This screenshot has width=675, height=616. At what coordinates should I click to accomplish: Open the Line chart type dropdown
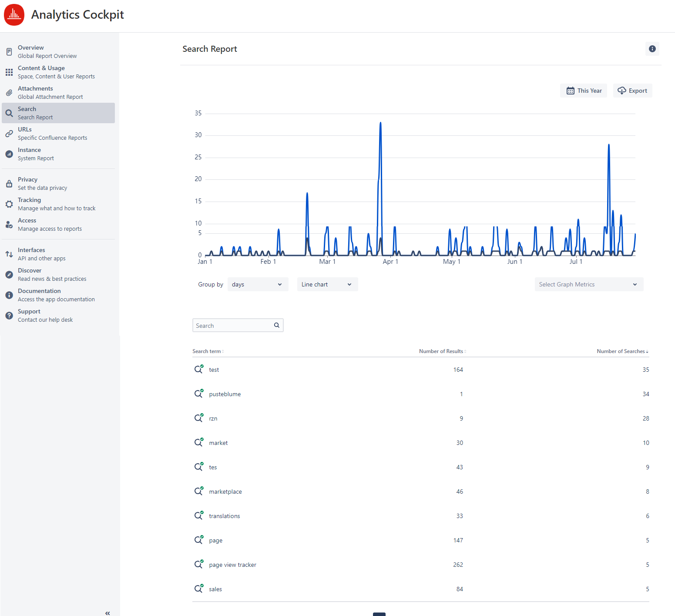(327, 284)
